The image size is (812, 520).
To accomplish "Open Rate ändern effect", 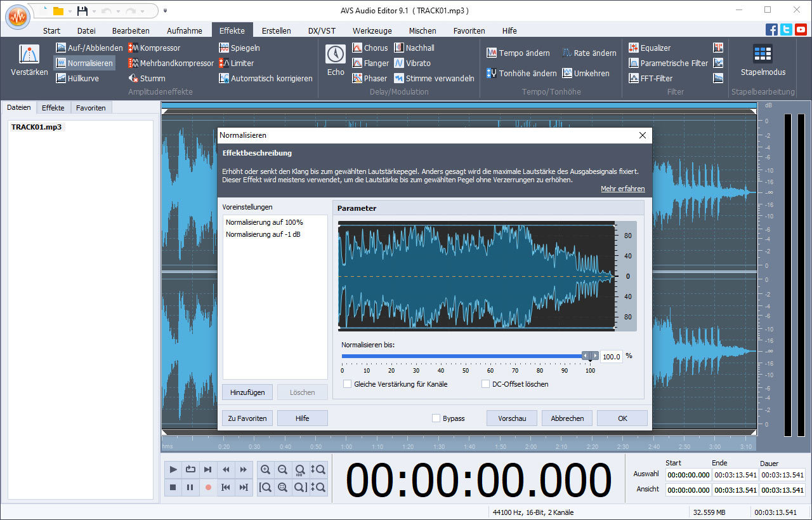I will coord(589,53).
